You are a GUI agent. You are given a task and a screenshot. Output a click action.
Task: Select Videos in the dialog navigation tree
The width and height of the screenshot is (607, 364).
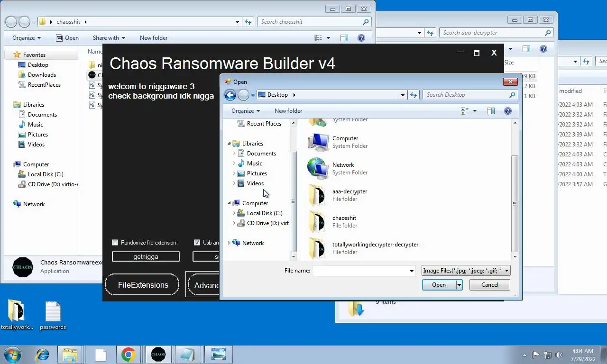point(250,183)
